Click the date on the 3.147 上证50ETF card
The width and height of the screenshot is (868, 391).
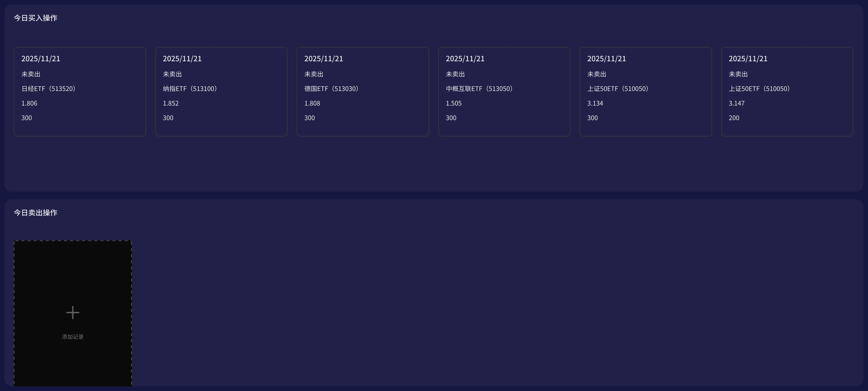click(x=748, y=59)
